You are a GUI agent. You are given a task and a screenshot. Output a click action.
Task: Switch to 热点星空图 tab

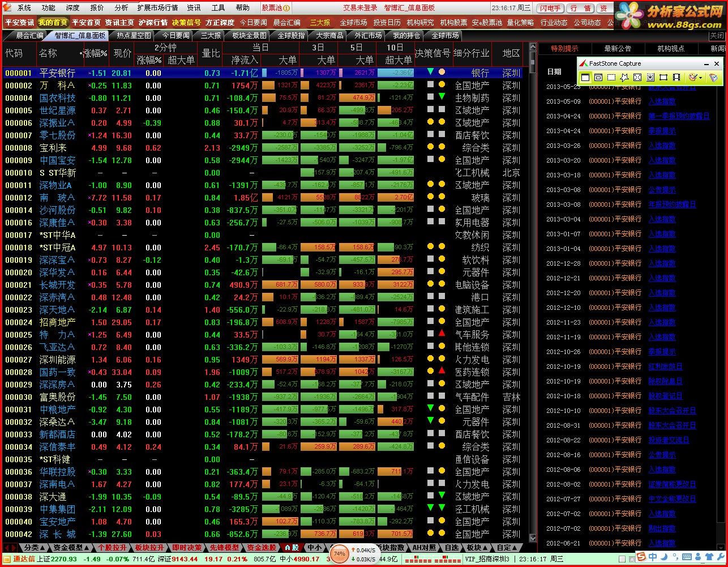pyautogui.click(x=134, y=36)
